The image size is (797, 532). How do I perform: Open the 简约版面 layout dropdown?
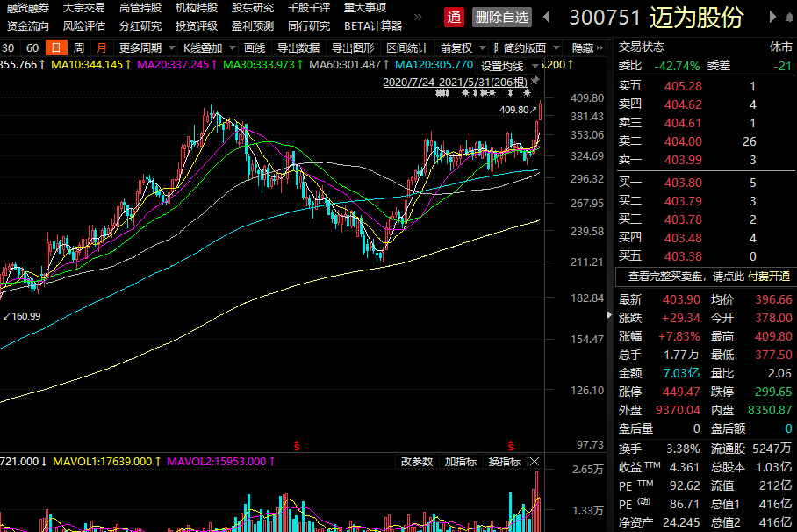(x=531, y=47)
